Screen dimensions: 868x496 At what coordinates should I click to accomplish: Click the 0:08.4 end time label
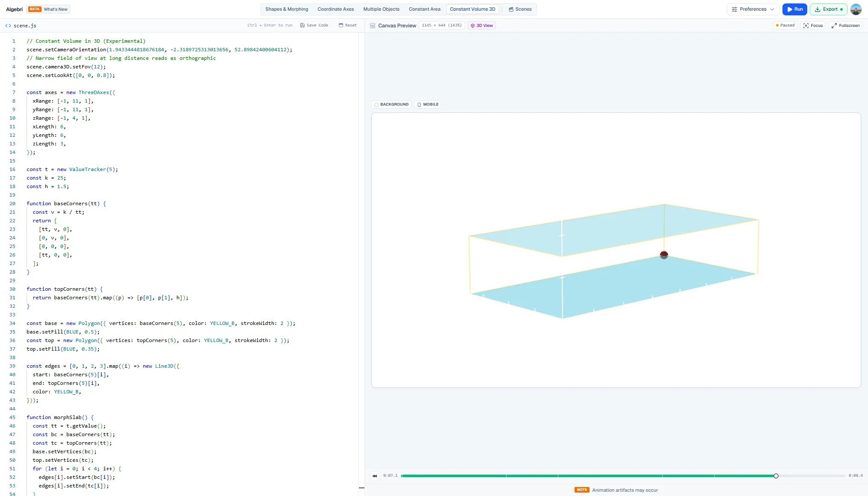856,475
